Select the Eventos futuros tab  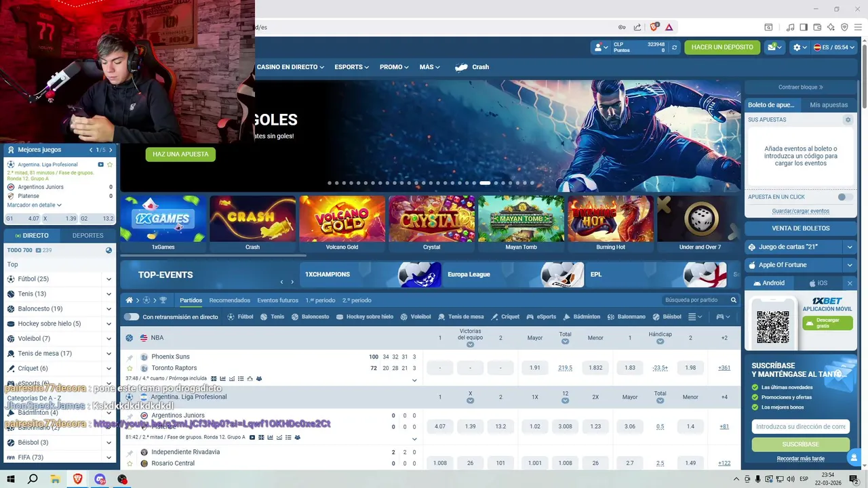[x=277, y=300]
